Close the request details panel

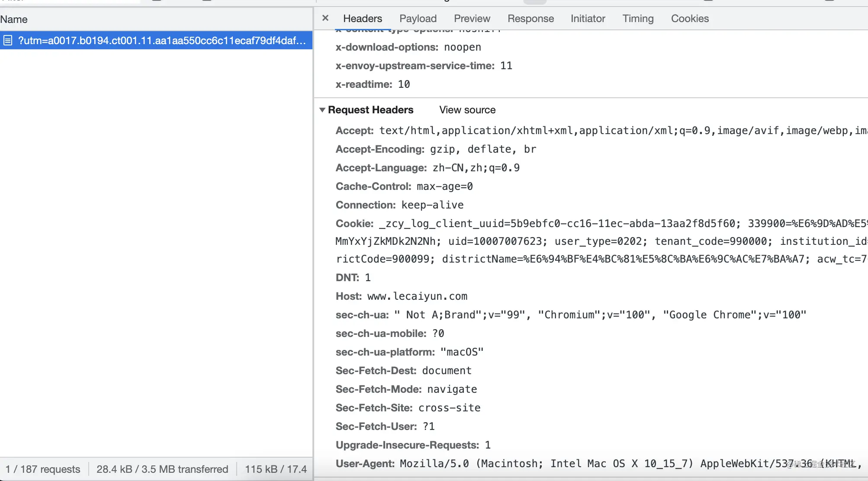coord(325,19)
